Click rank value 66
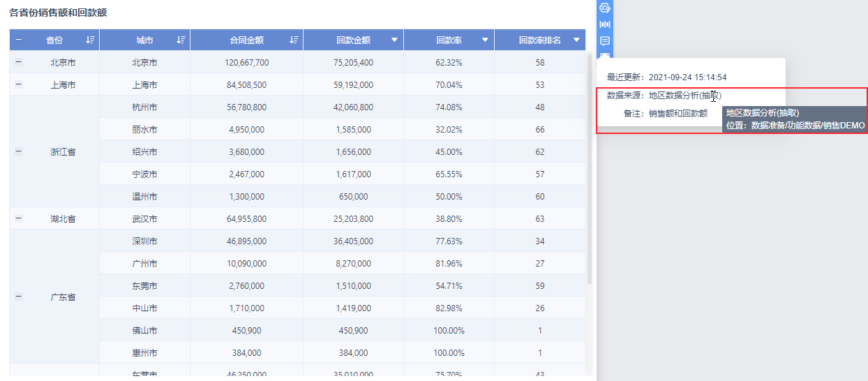Image resolution: width=868 pixels, height=381 pixels. tap(540, 129)
